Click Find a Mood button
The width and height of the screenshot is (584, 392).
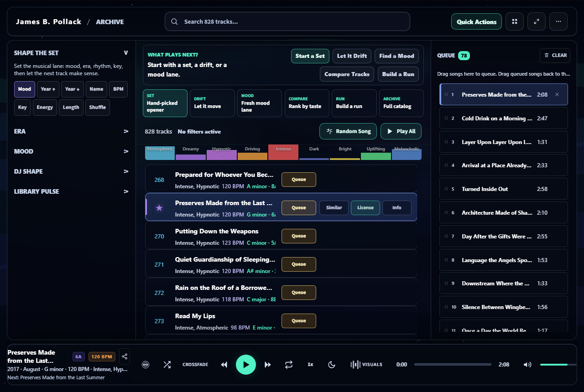pos(396,56)
